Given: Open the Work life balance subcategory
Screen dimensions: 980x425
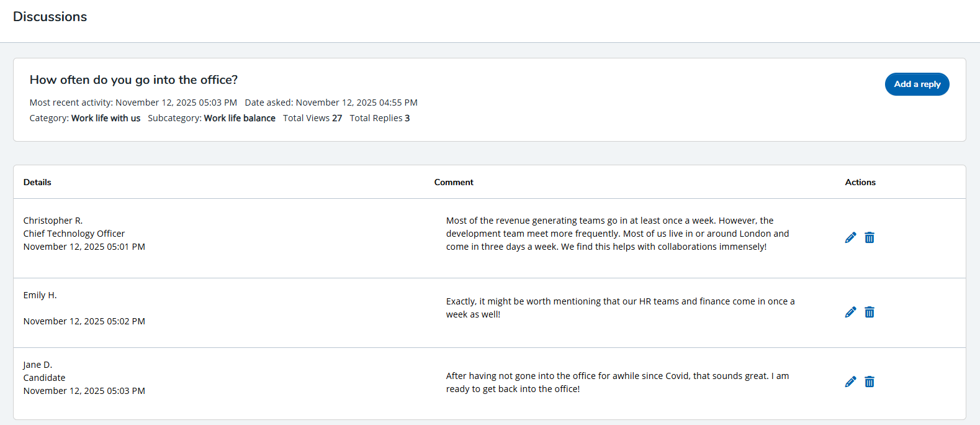Looking at the screenshot, I should 240,118.
